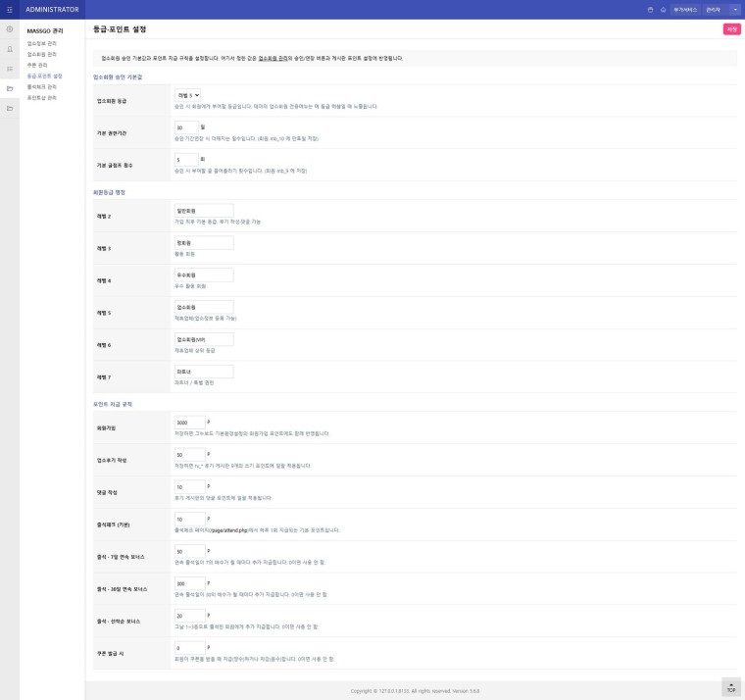Go to home via house icon
Image resolution: width=745 pixels, height=700 pixels.
tap(664, 10)
